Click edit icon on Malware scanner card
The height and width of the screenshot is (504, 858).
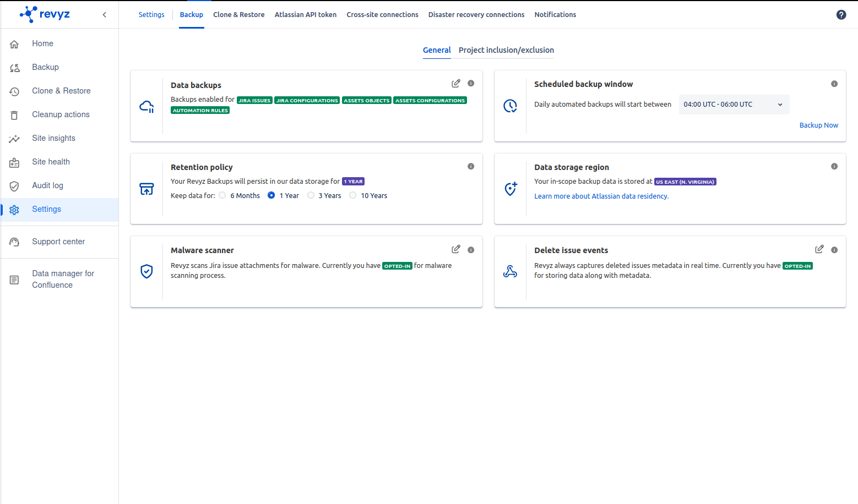pyautogui.click(x=455, y=249)
